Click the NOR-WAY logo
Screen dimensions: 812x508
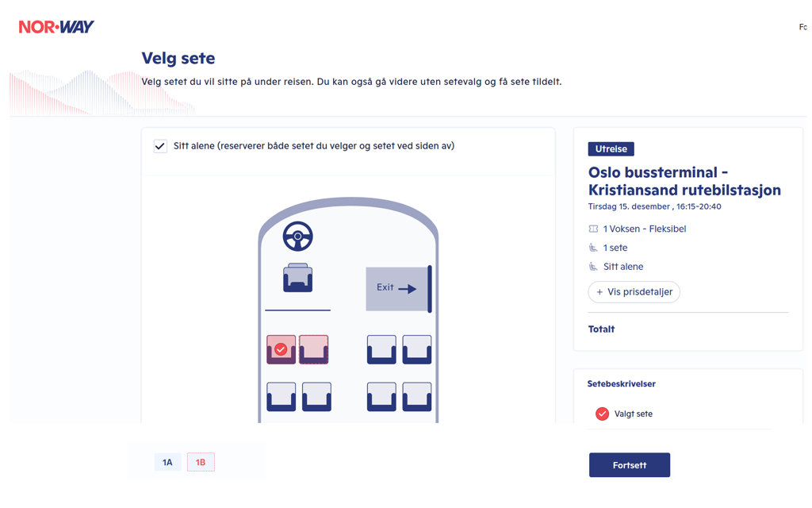(56, 26)
